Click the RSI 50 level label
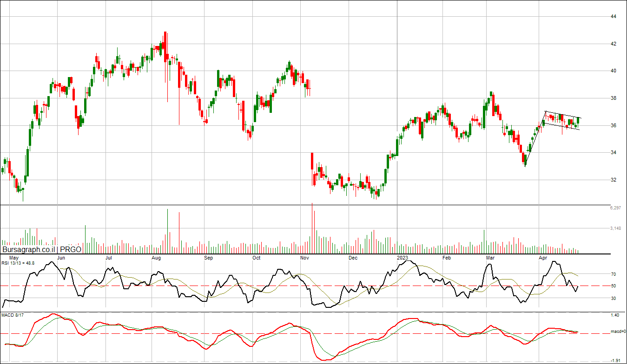This screenshot has width=627, height=364. point(614,286)
